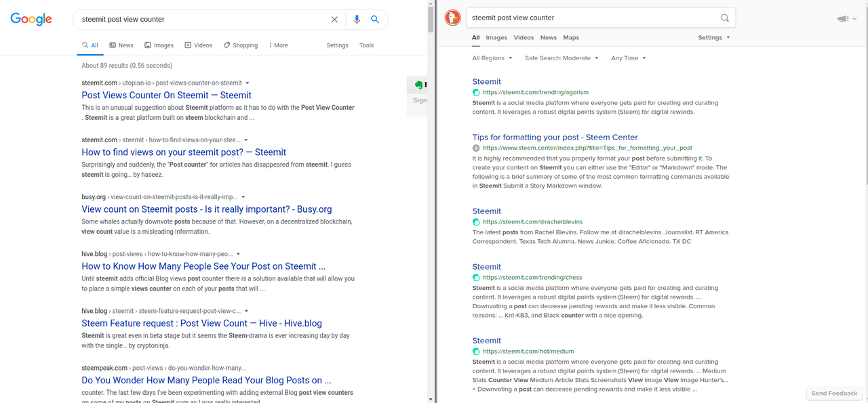Click the https://steemit.com/@rachelblevins URL
The height and width of the screenshot is (403, 868).
pos(532,221)
